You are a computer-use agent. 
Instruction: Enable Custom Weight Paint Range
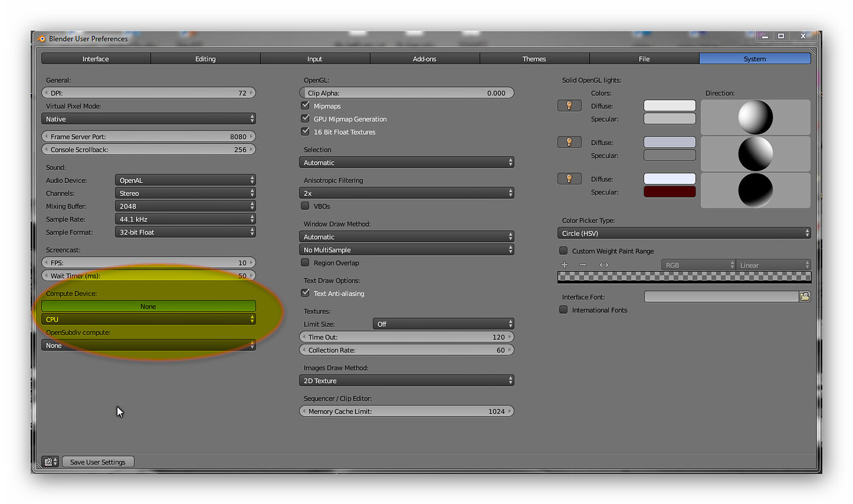coord(563,251)
